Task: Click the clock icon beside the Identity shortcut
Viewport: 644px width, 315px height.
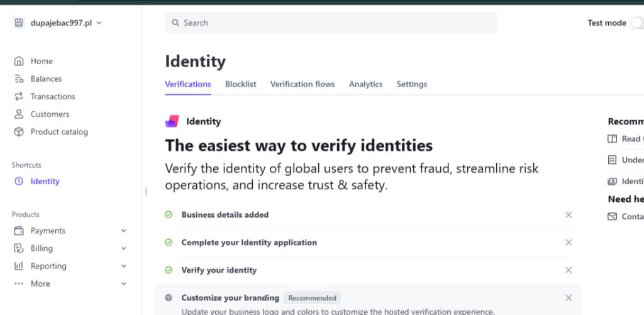Action: pos(19,181)
